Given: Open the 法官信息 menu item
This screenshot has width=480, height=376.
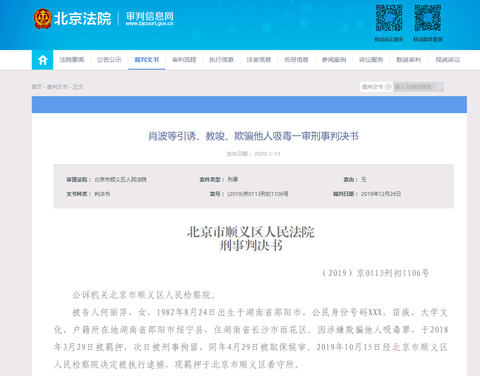Looking at the screenshot, I should pos(259,60).
